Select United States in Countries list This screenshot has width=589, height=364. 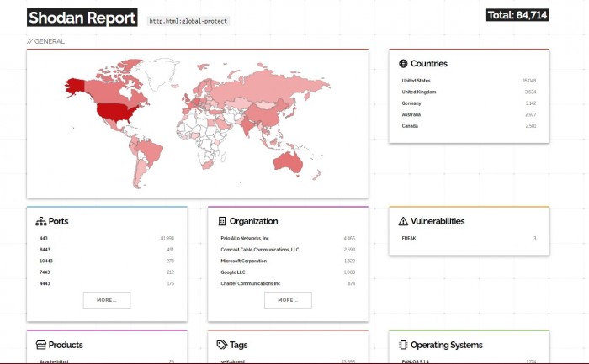[417, 81]
